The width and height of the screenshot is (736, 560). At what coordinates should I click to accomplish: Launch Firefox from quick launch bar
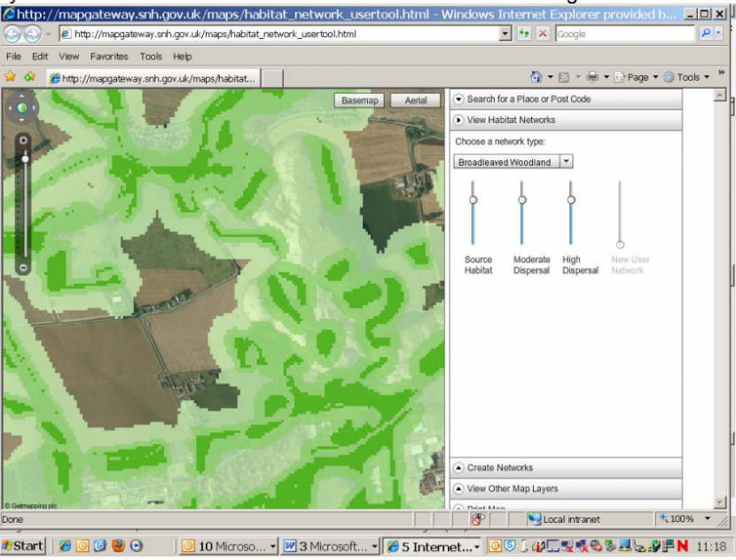click(118, 546)
